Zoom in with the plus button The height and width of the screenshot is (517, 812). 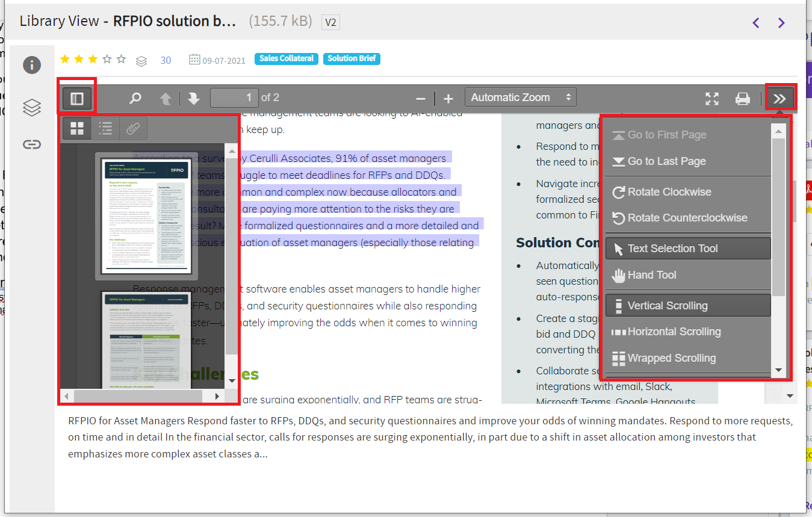click(448, 99)
